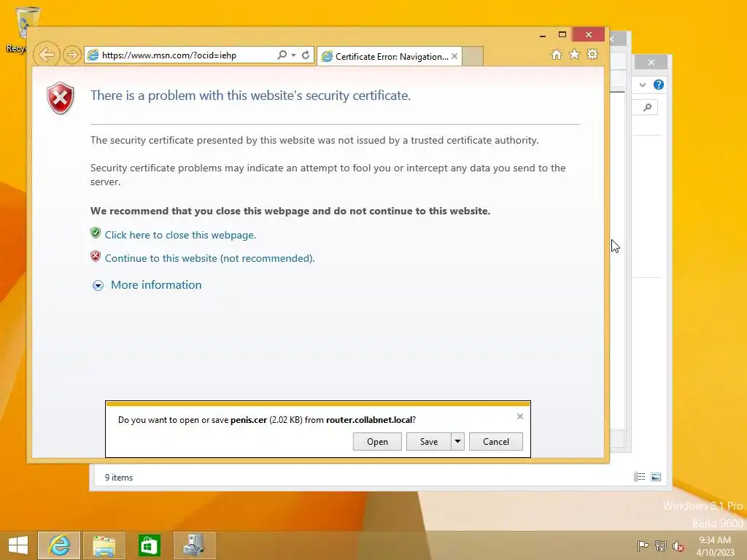Open the Windows Start button
747x560 pixels.
click(x=18, y=545)
